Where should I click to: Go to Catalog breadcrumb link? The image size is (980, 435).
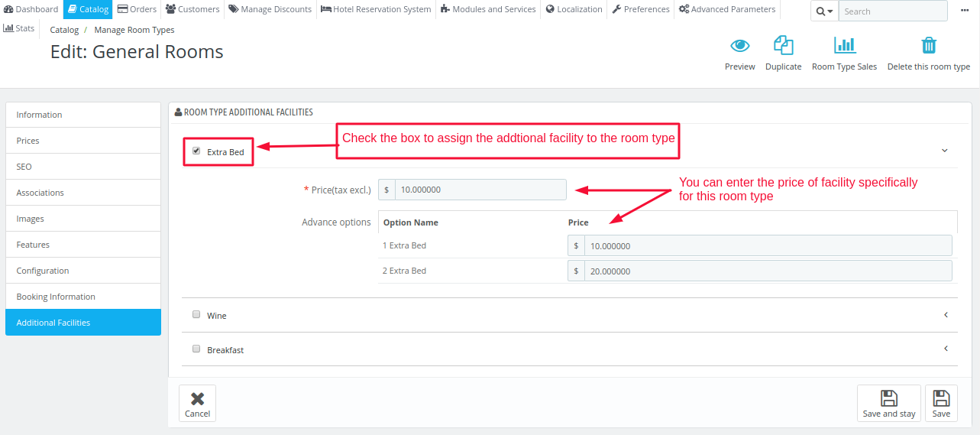click(x=64, y=30)
